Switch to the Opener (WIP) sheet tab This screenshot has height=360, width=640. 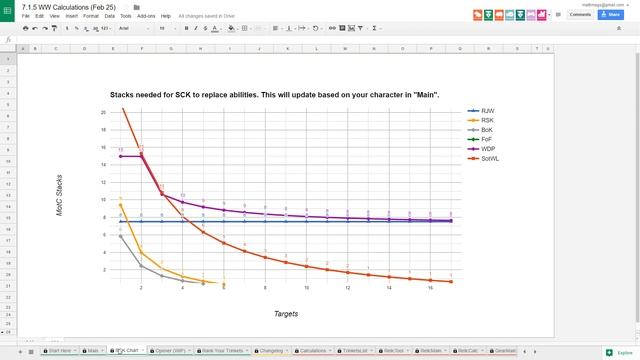point(170,351)
